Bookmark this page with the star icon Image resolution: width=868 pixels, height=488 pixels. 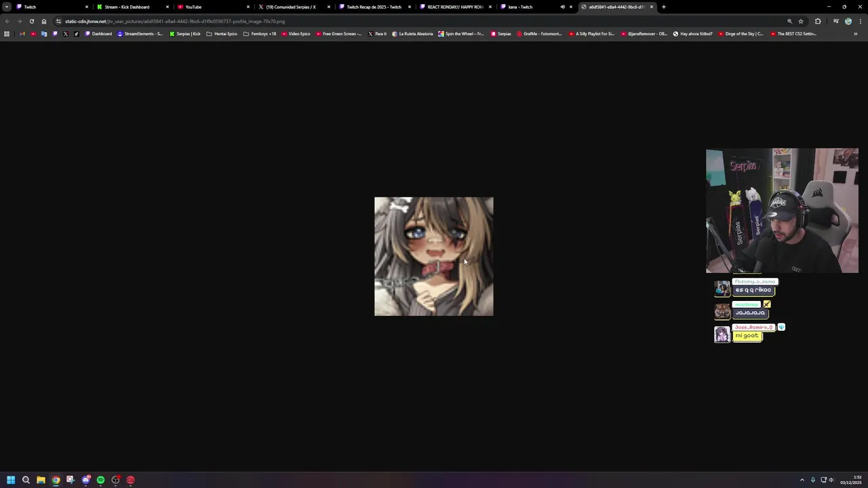pyautogui.click(x=801, y=21)
